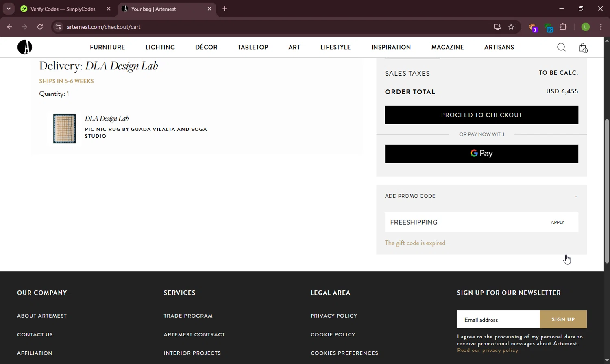The height and width of the screenshot is (364, 610).
Task: Click DLA Design Lab brand name by rug
Action: point(107,119)
